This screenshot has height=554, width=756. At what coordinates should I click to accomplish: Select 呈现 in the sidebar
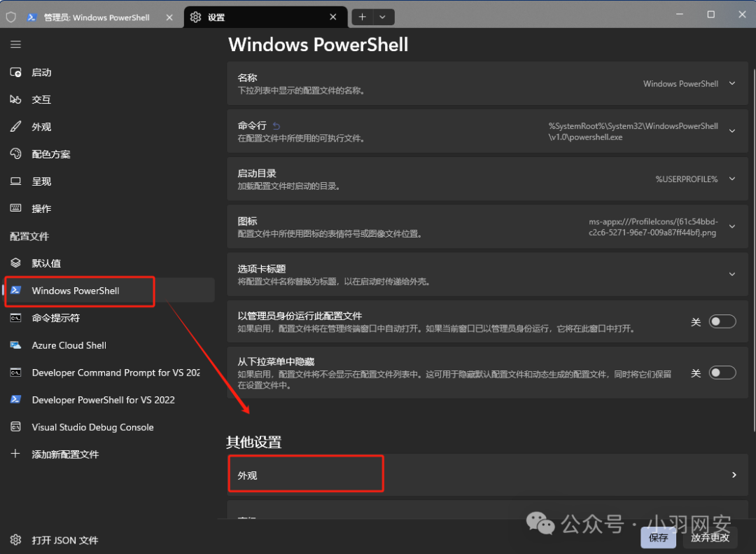[109, 181]
